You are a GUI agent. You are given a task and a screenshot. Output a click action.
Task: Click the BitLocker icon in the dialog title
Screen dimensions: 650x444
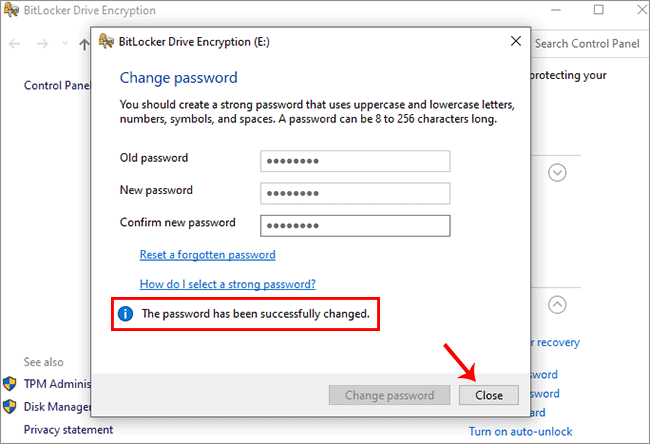[x=106, y=41]
